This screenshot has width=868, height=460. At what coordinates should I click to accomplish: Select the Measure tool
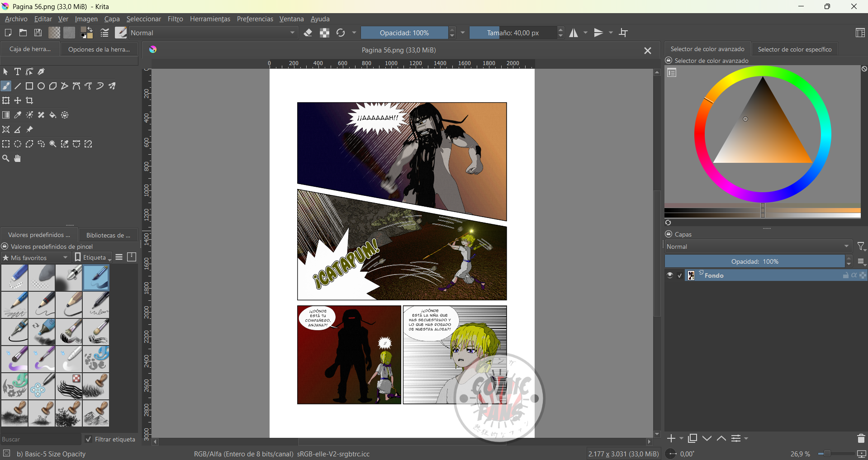tap(18, 130)
